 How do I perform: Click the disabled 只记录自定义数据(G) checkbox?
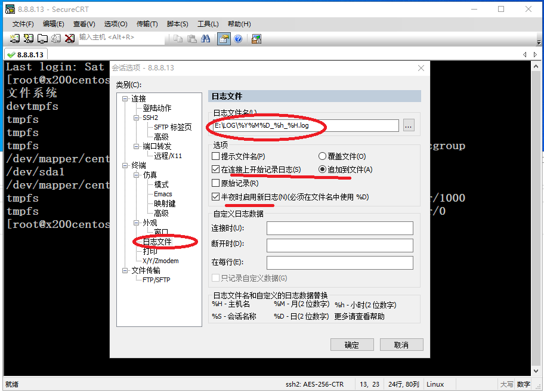[215, 278]
